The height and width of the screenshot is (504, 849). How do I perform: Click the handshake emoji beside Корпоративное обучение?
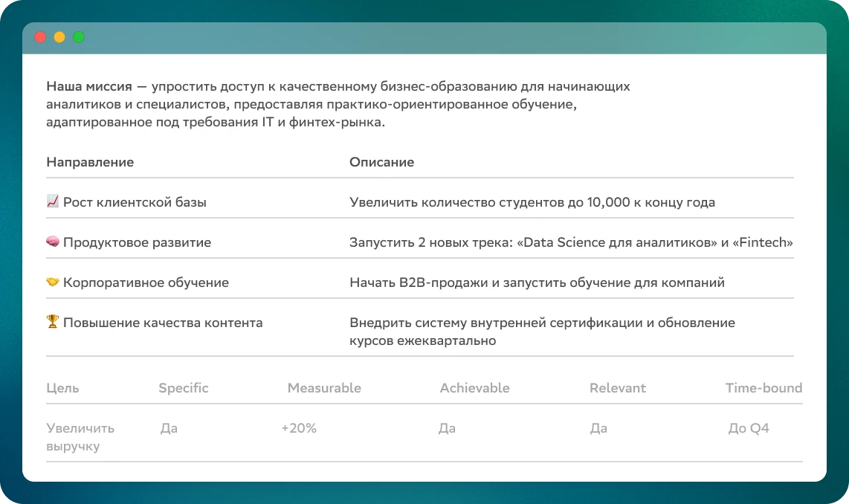tap(52, 282)
